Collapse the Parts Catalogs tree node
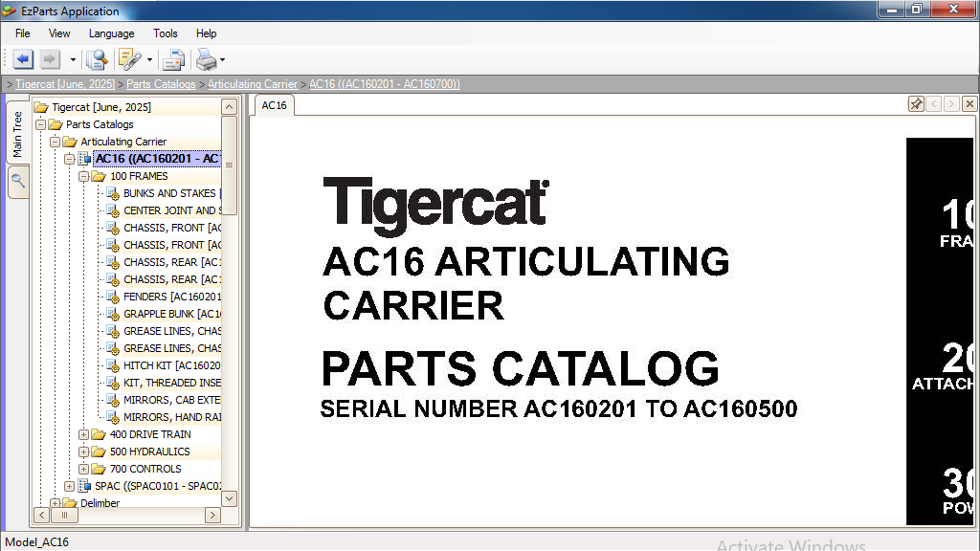The height and width of the screenshot is (551, 980). (40, 124)
